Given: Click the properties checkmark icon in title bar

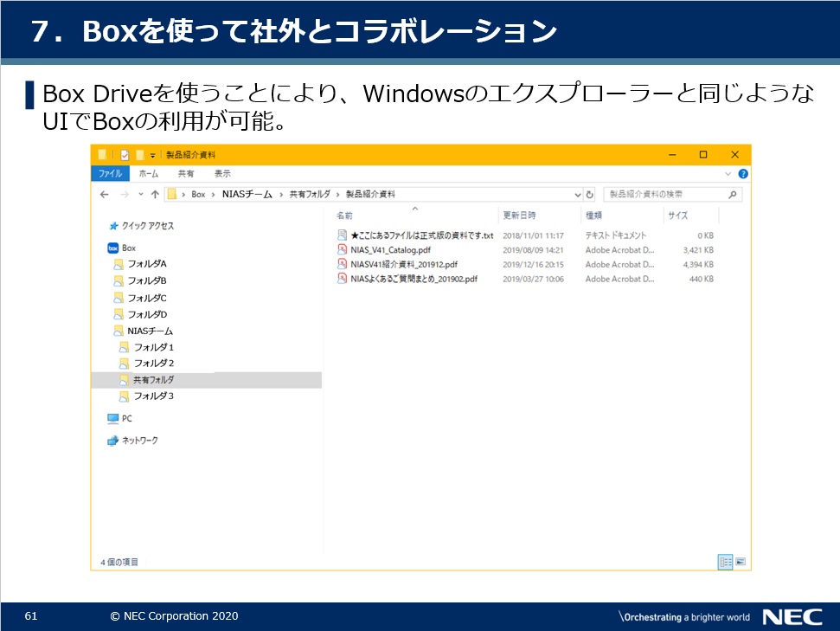Looking at the screenshot, I should coord(125,155).
